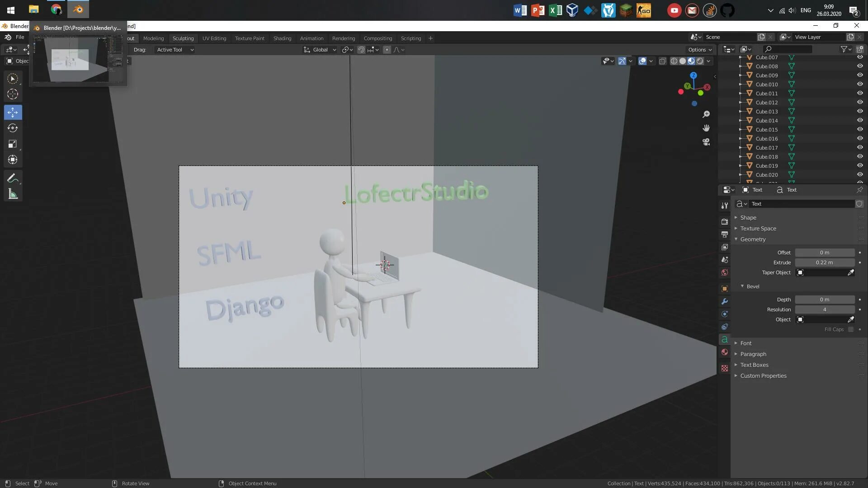Enable Fill Caps checkbox
The width and height of the screenshot is (868, 488).
[x=851, y=329]
